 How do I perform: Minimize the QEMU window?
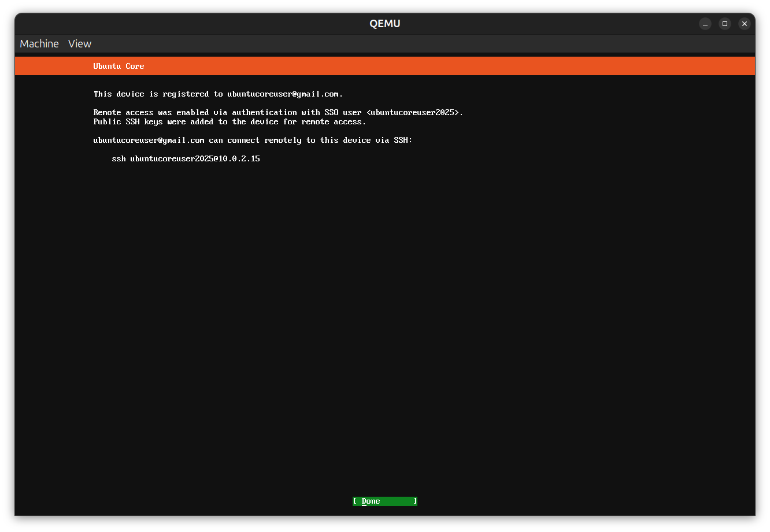click(x=705, y=24)
